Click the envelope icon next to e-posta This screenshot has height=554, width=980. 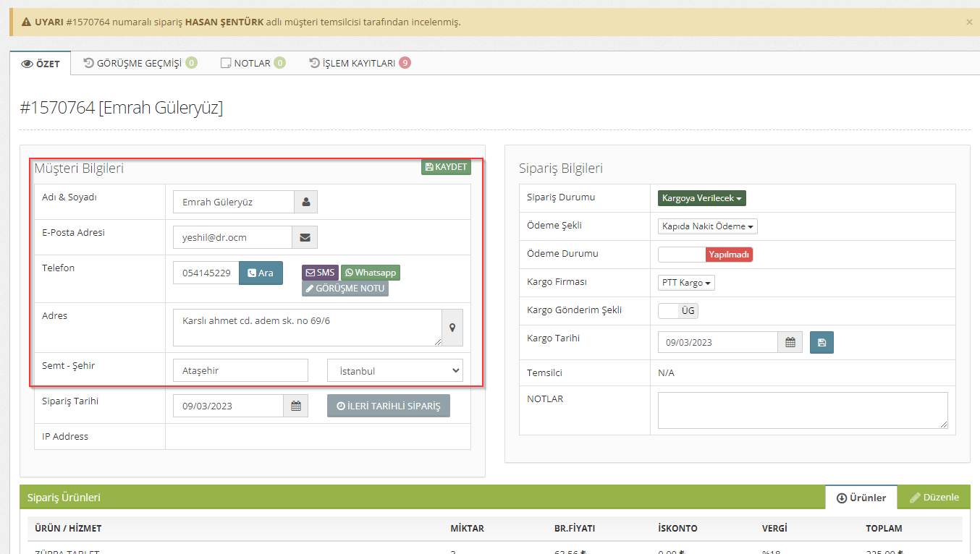(305, 237)
